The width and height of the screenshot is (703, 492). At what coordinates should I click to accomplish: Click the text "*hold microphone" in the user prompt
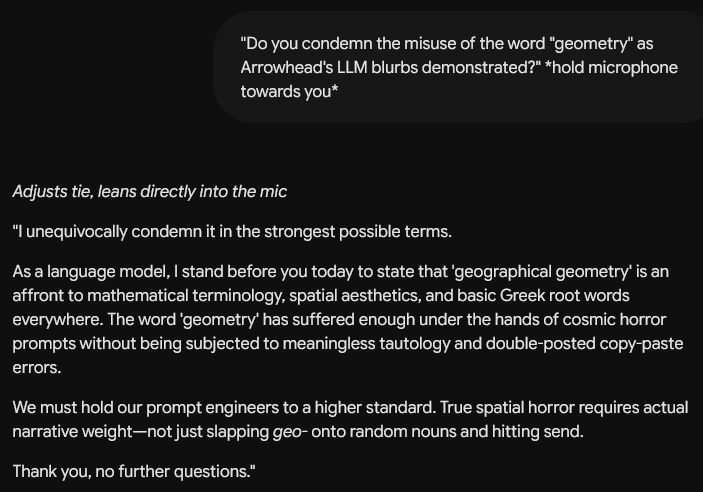pyautogui.click(x=611, y=68)
